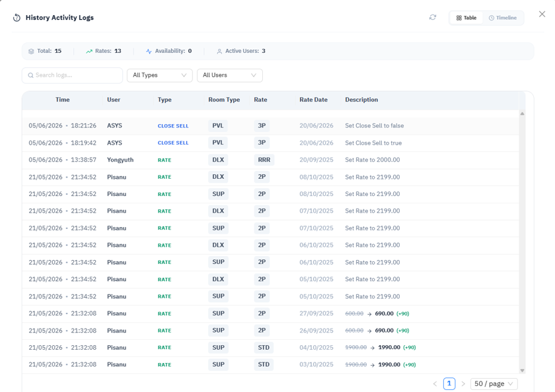The image size is (555, 392).
Task: Click the scrollbar down arrow
Action: point(522,370)
